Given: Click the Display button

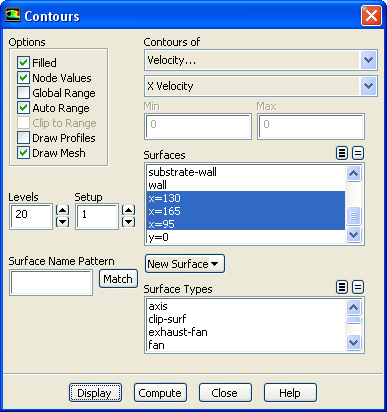Looking at the screenshot, I should (95, 393).
